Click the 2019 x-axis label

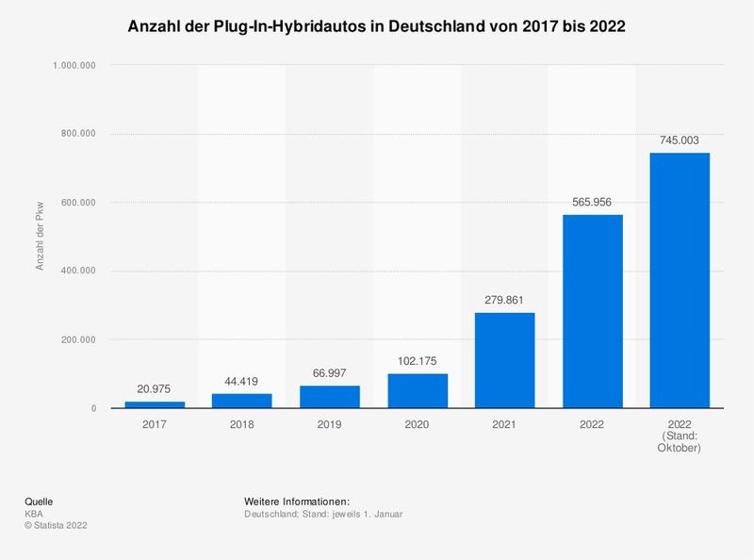[x=327, y=426]
